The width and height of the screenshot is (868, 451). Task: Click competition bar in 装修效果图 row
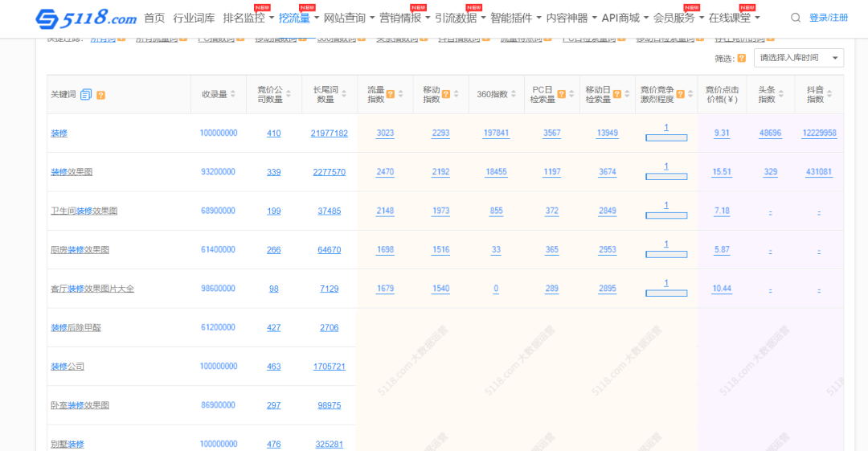click(x=666, y=176)
